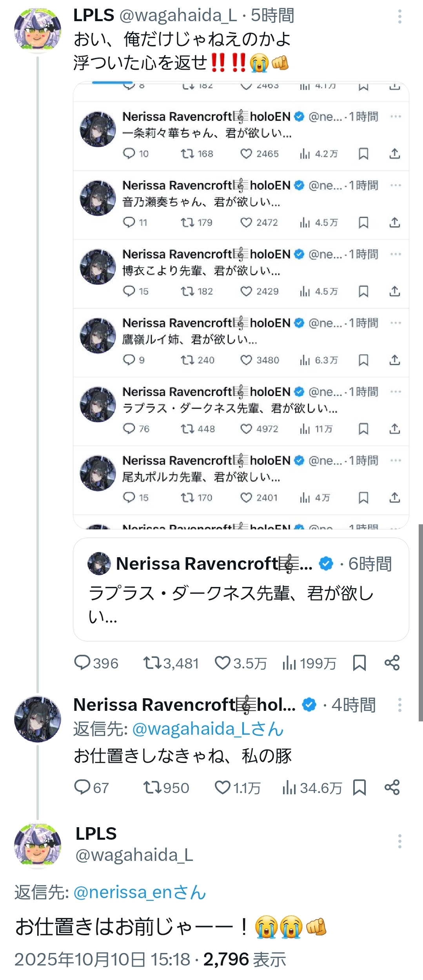Screen dimensions: 423x980
Task: Share the LPLS post with 199万 views
Action: point(392,663)
